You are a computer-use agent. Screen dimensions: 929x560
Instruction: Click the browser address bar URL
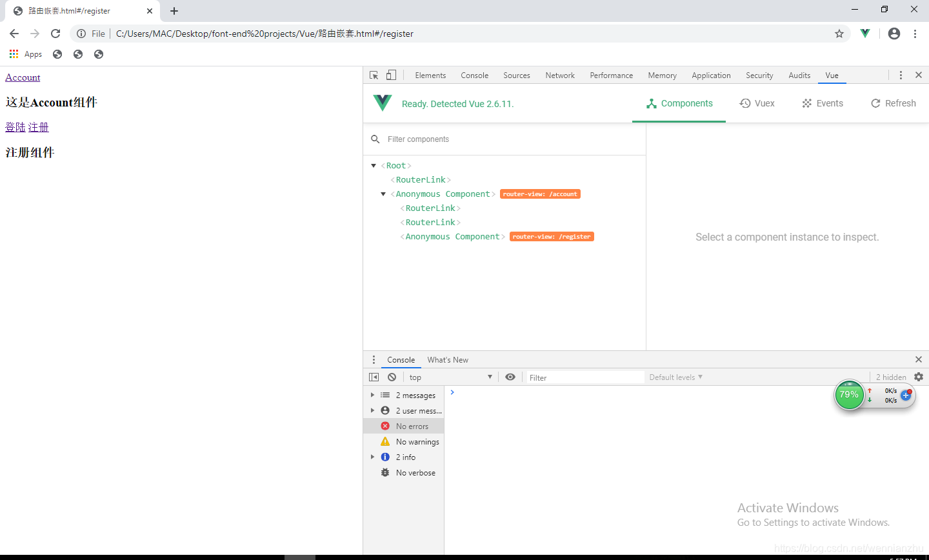coord(265,34)
